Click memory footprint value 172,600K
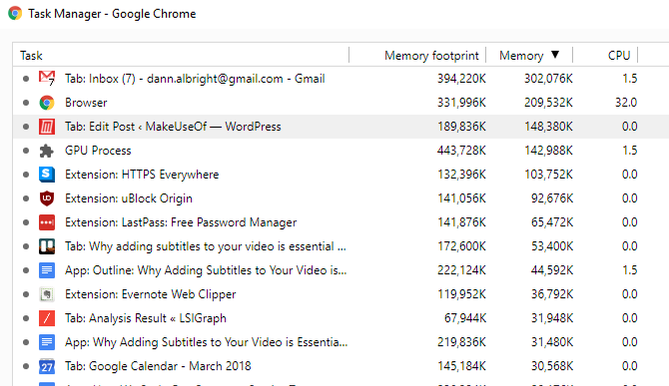The image size is (669, 386). tap(461, 246)
